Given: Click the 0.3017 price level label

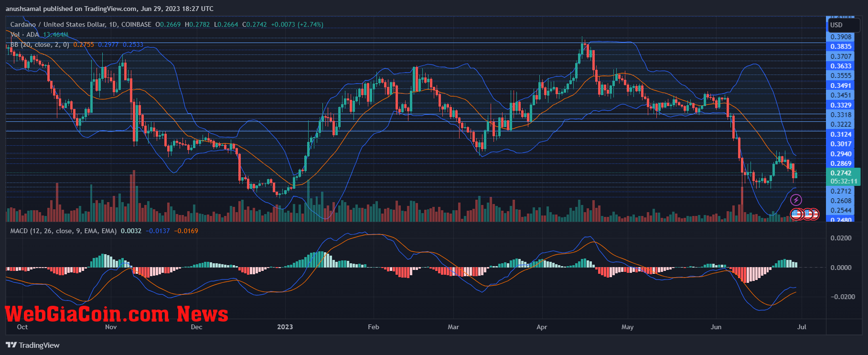Looking at the screenshot, I should coord(841,144).
